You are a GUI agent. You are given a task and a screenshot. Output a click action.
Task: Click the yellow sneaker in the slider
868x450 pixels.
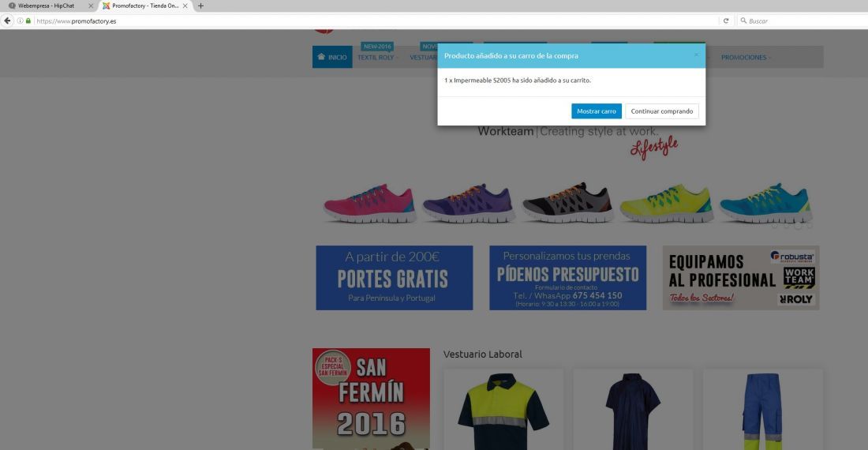(667, 203)
